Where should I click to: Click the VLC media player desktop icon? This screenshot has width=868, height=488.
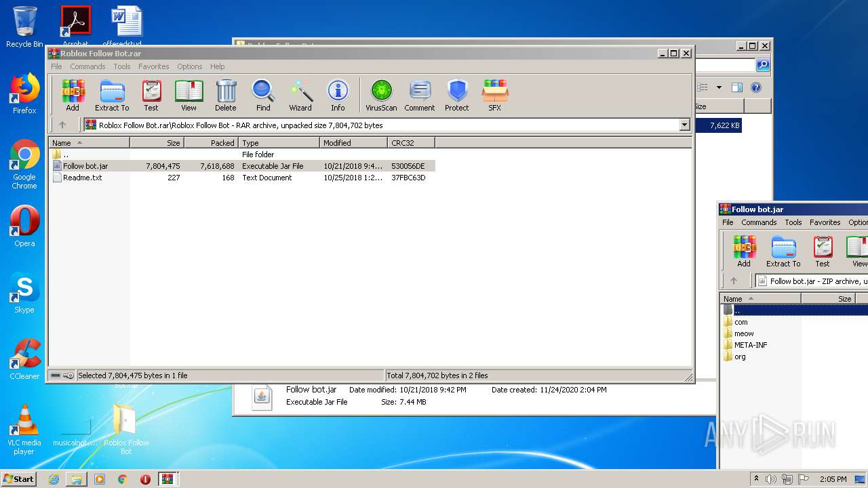click(24, 430)
